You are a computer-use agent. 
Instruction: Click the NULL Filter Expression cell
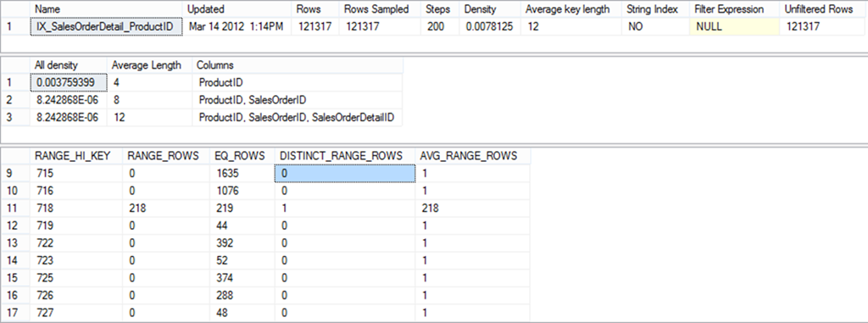(734, 26)
